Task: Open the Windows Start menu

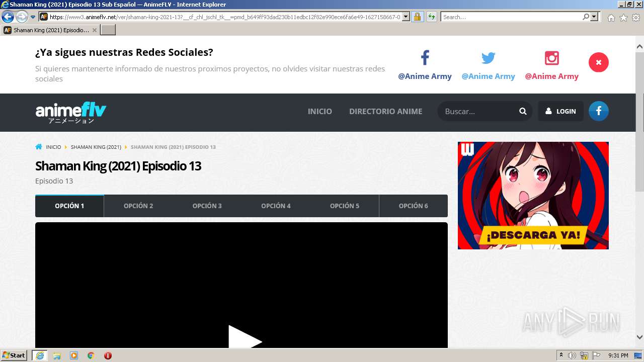Action: click(14, 355)
